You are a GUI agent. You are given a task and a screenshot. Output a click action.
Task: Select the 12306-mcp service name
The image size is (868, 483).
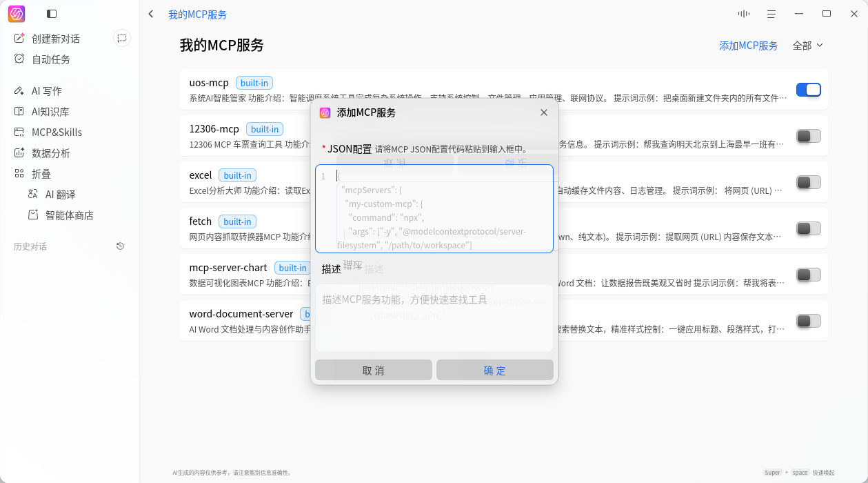pyautogui.click(x=214, y=129)
